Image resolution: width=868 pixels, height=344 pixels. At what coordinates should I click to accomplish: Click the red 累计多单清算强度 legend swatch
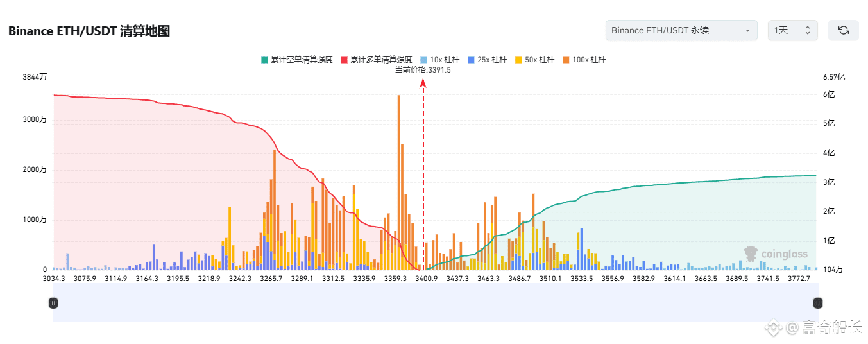(344, 60)
